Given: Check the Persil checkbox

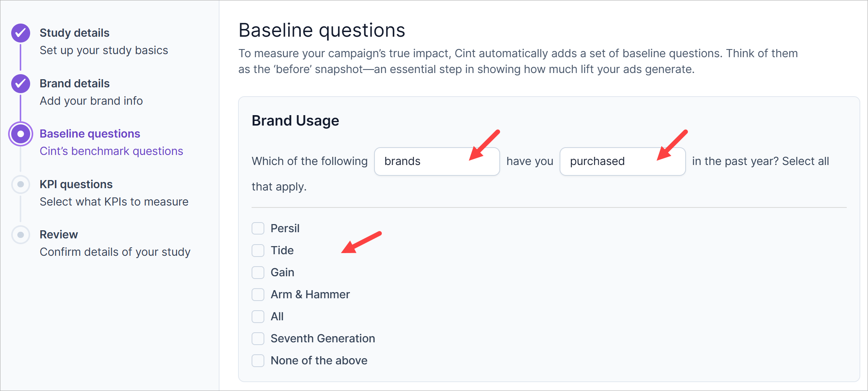Looking at the screenshot, I should click(x=258, y=228).
